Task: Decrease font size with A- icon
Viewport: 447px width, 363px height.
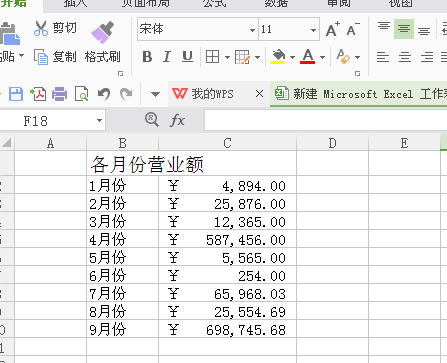Action: (353, 29)
